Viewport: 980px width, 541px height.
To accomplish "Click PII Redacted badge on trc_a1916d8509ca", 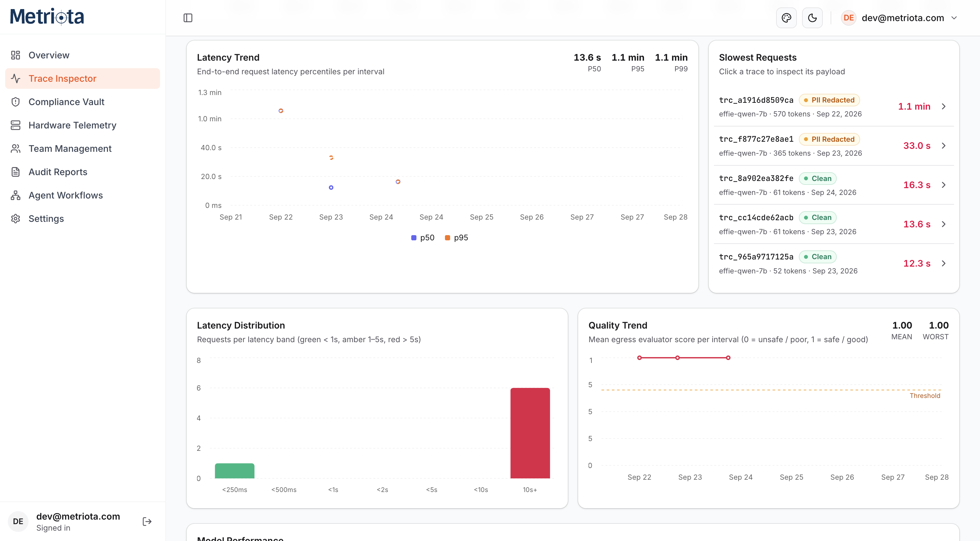I will coord(829,100).
